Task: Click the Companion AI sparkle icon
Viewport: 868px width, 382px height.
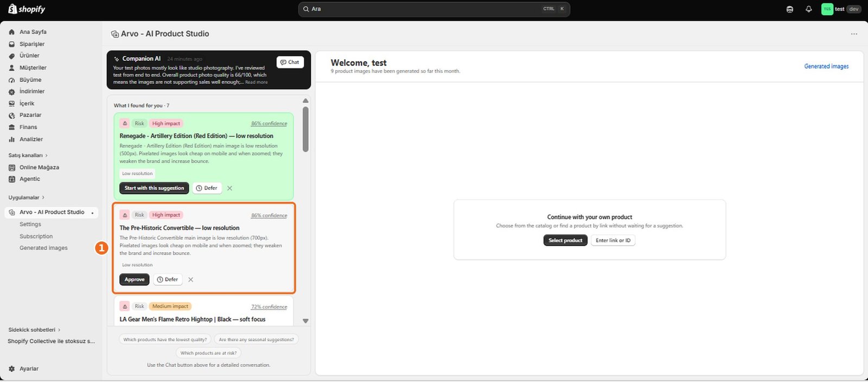Action: point(117,59)
